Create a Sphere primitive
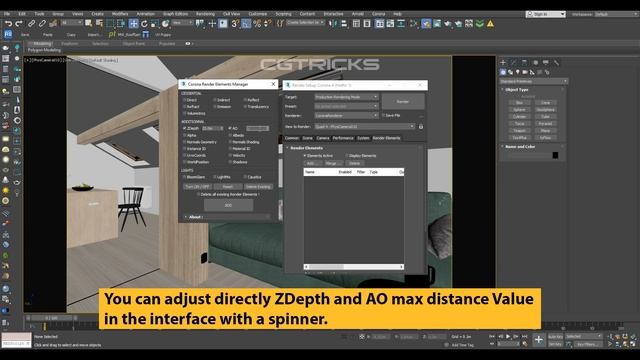This screenshot has width=640, height=360. coord(519,110)
